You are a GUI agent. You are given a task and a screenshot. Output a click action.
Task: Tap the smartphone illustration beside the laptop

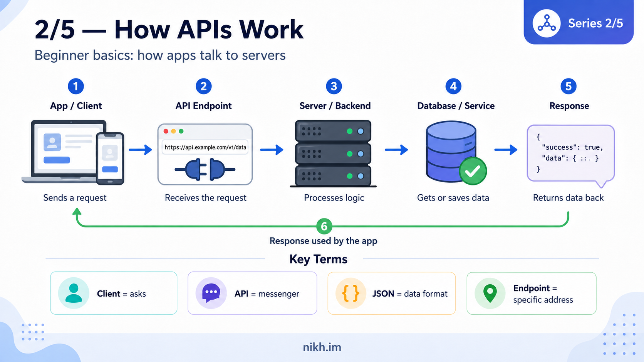tap(110, 158)
